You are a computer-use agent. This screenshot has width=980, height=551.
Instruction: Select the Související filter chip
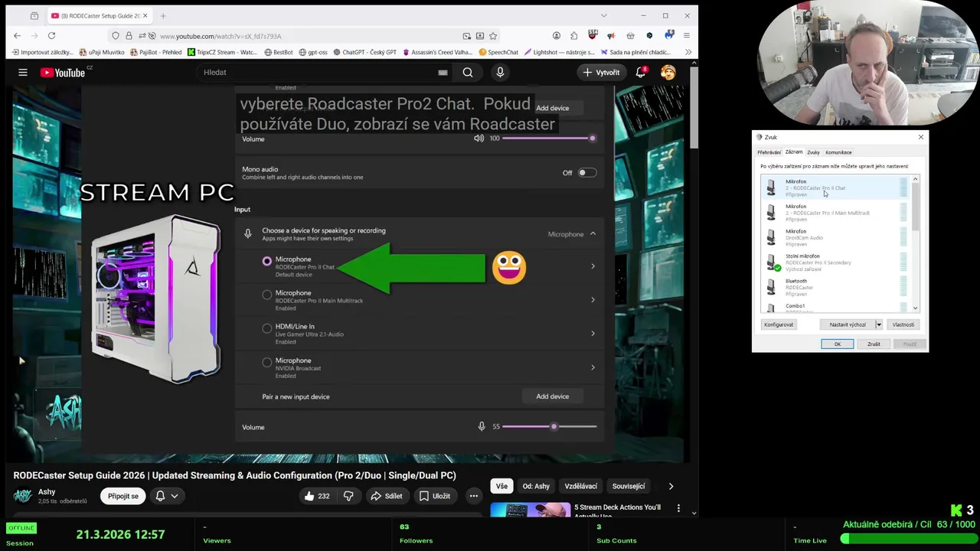coord(629,486)
